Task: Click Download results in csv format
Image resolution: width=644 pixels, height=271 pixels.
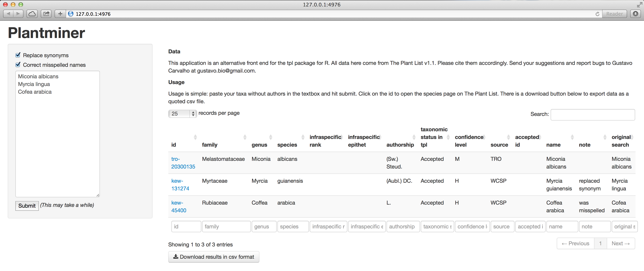Action: point(213,257)
